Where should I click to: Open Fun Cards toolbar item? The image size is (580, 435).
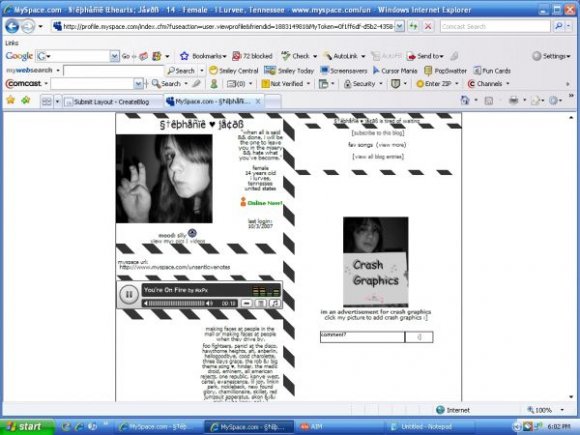[x=492, y=70]
